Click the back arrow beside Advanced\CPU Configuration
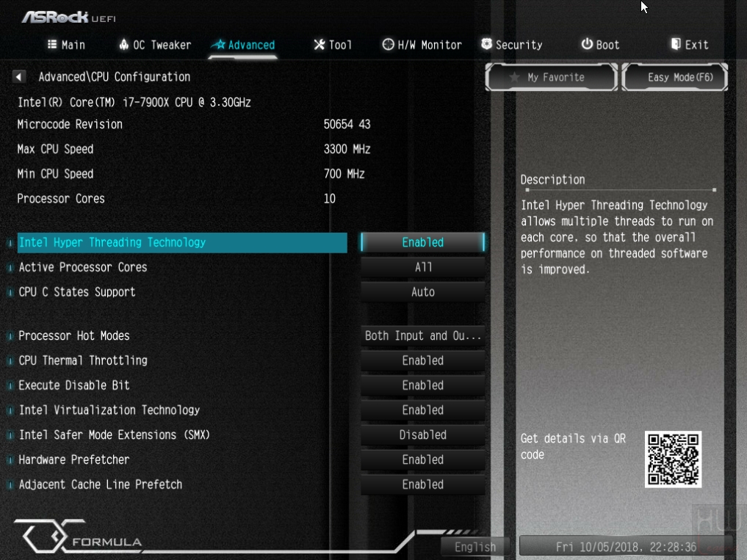 click(x=18, y=76)
